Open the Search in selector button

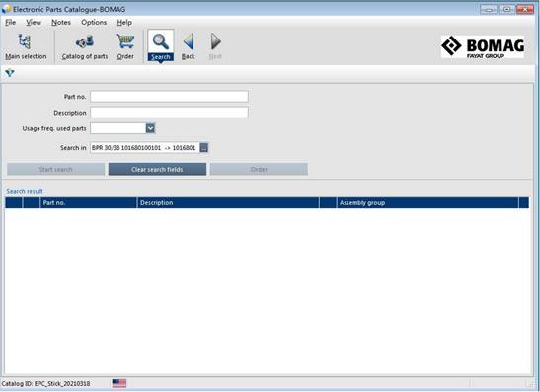(204, 148)
